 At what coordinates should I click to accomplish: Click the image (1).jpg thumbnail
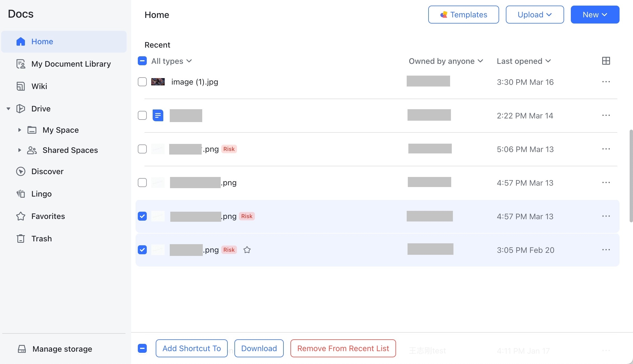[158, 82]
